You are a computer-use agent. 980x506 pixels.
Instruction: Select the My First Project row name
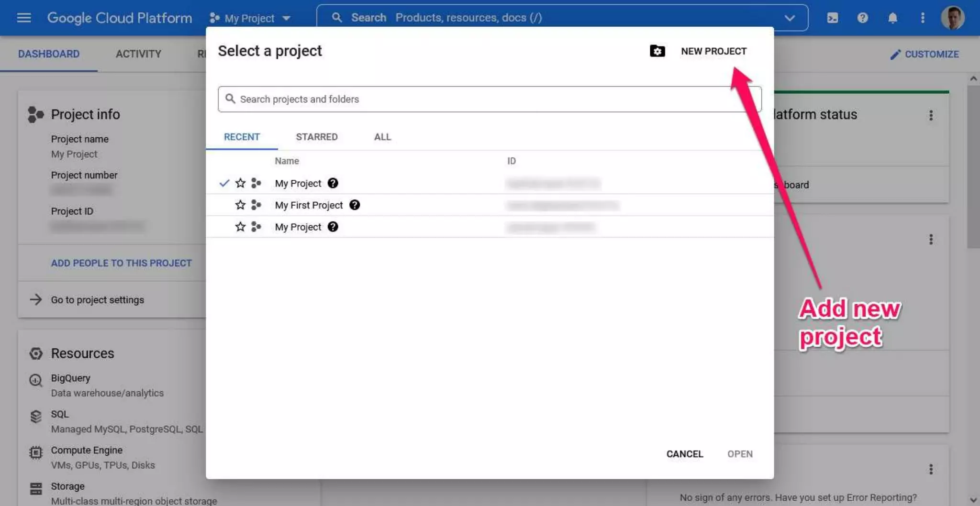coord(309,205)
